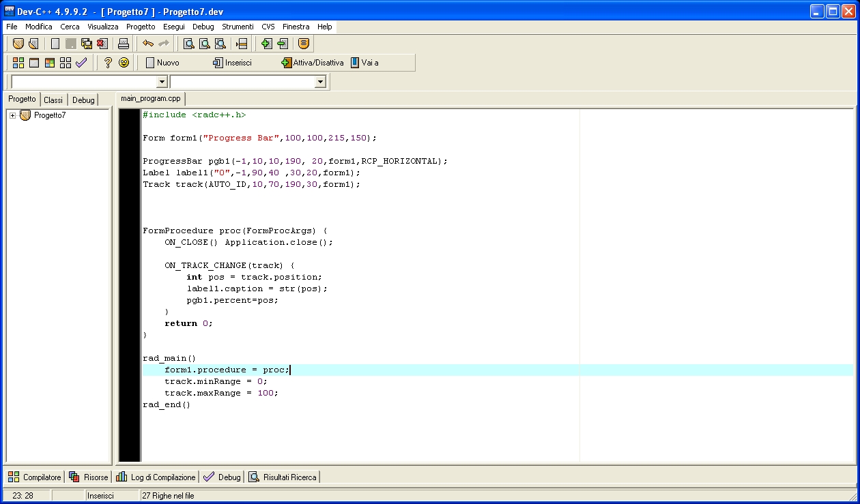The width and height of the screenshot is (860, 504).
Task: Click the find icon
Action: (x=188, y=44)
